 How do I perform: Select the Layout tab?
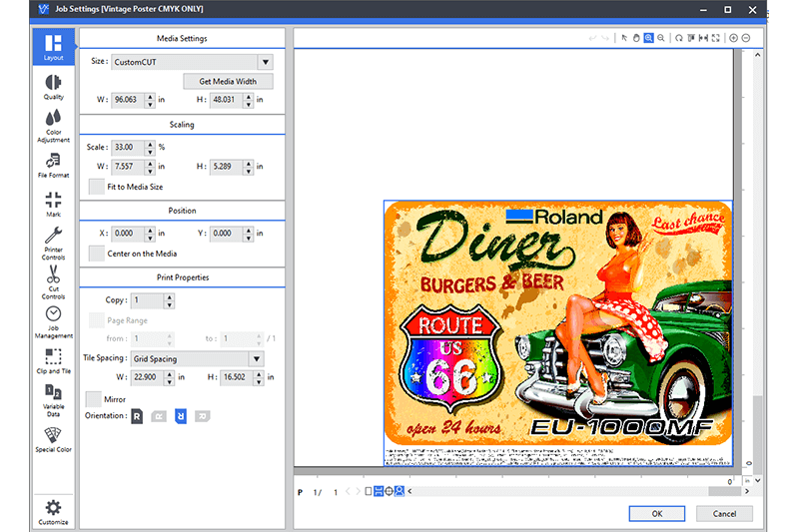pyautogui.click(x=54, y=47)
